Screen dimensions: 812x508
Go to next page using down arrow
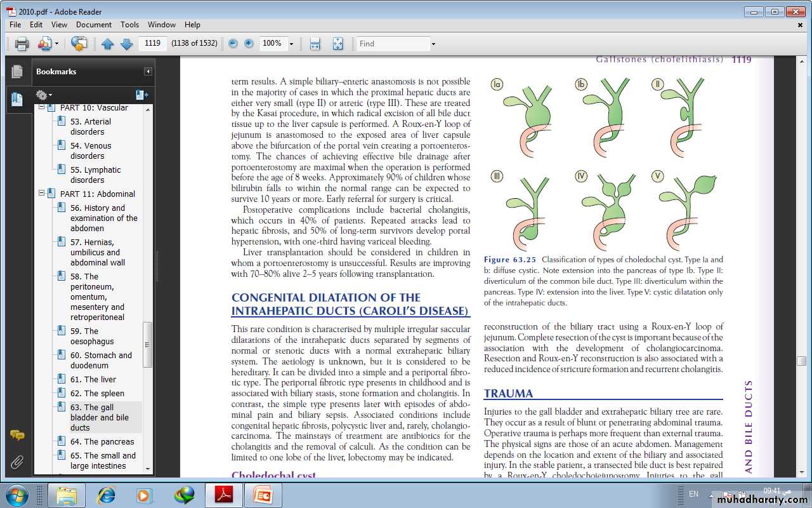126,44
